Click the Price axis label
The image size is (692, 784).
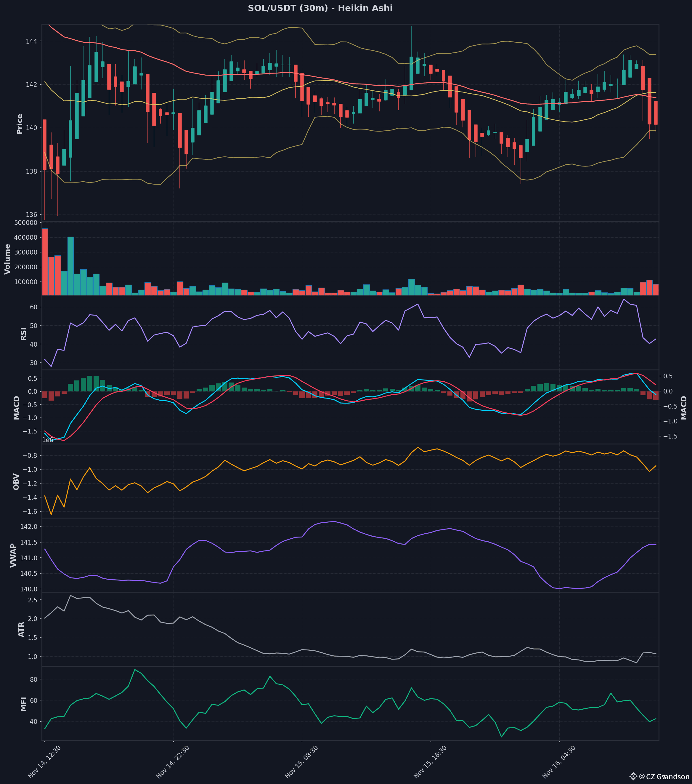20,124
